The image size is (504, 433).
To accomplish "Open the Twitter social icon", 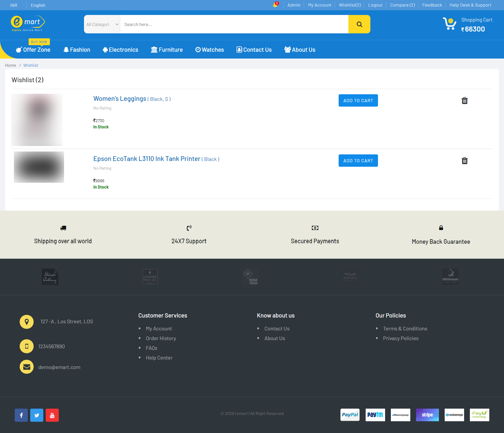I will click(37, 415).
